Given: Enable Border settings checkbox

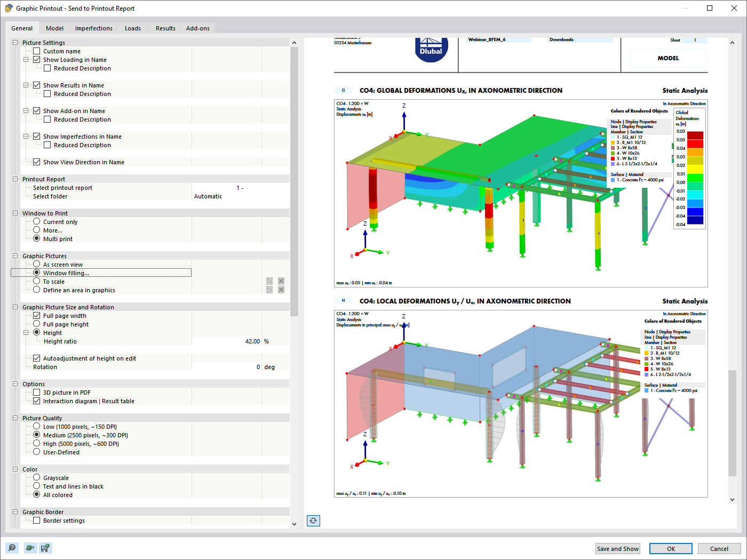Looking at the screenshot, I should click(x=37, y=521).
